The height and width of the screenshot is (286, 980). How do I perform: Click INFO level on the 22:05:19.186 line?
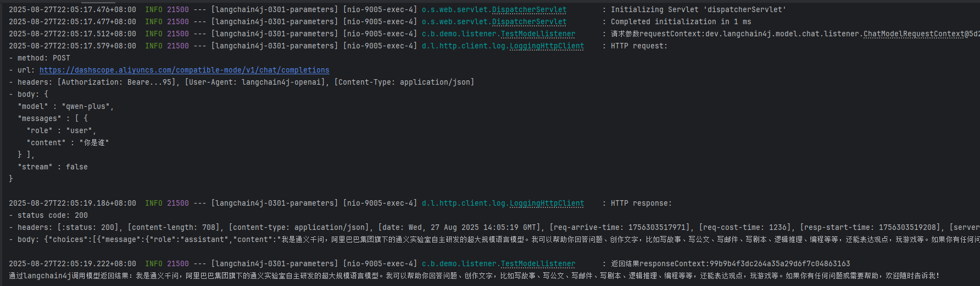tap(154, 203)
